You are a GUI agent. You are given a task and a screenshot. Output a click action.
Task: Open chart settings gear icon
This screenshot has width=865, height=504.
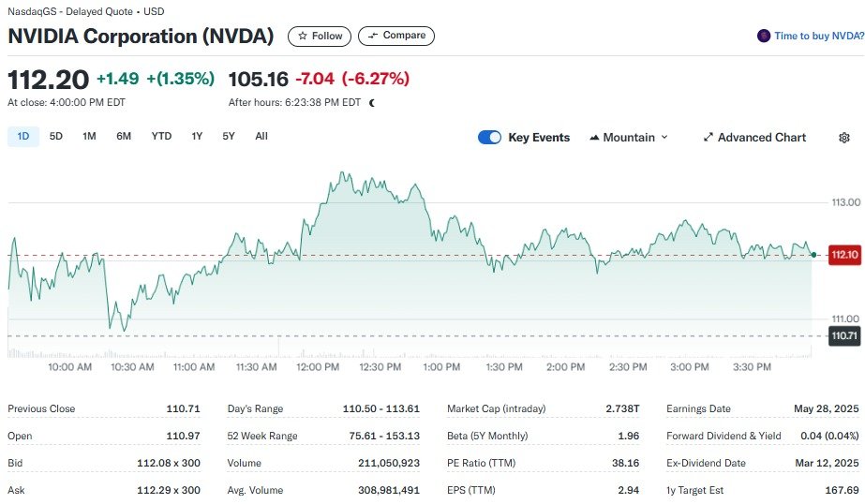843,138
